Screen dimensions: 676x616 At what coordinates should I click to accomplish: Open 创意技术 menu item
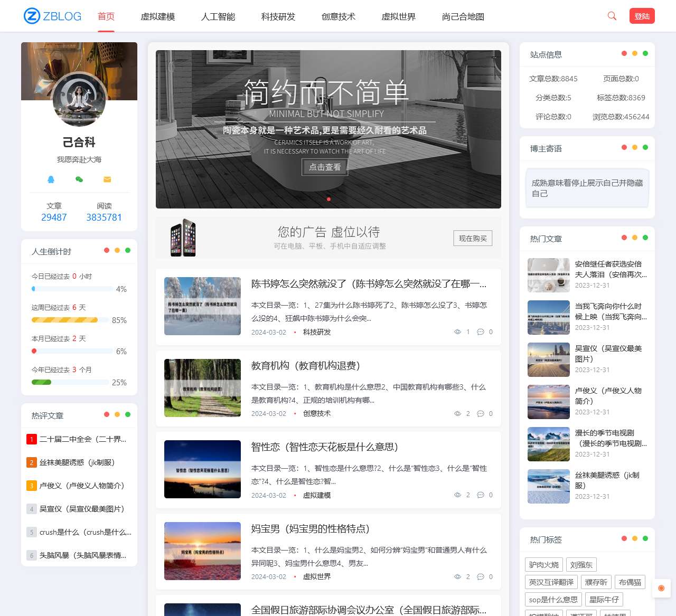[339, 16]
